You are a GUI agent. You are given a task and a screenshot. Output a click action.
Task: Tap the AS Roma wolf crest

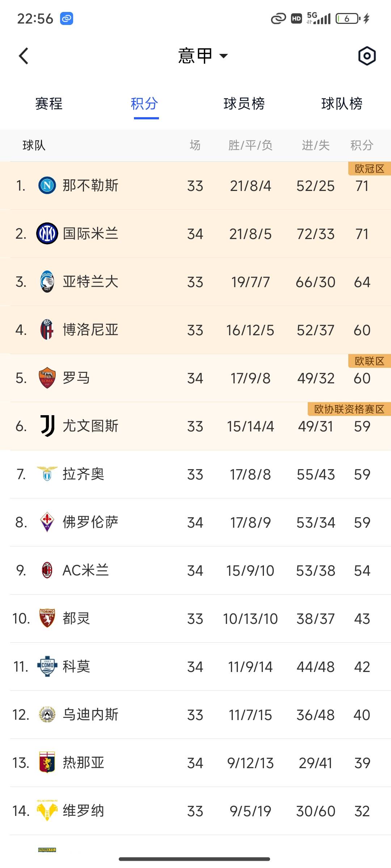(x=47, y=378)
